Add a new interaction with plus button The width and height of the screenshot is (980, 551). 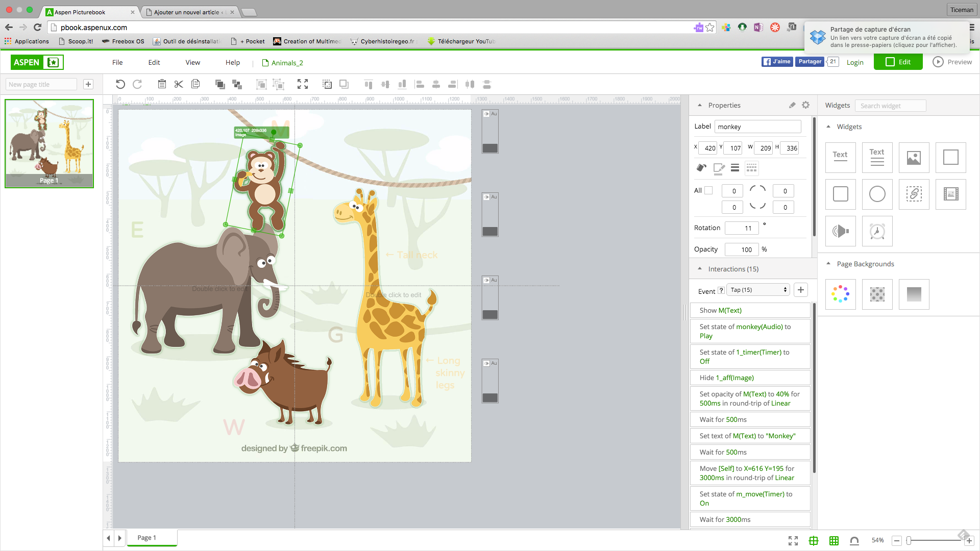801,290
